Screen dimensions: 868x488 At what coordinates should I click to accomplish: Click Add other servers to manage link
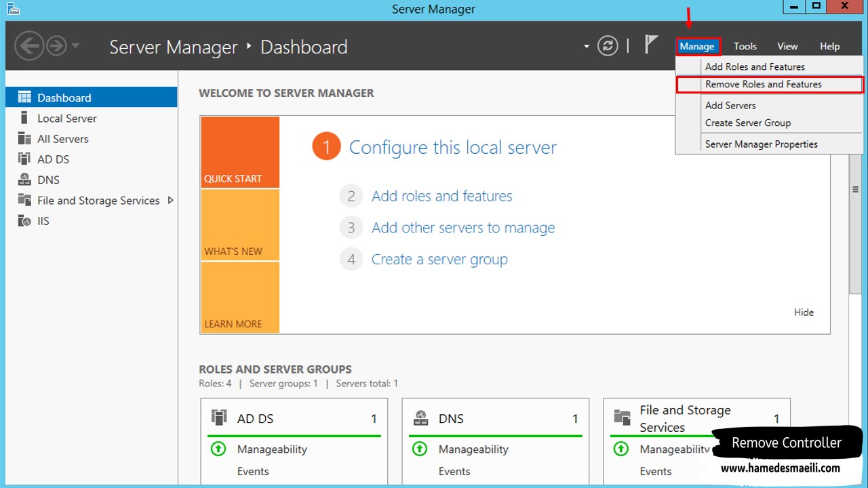(463, 228)
